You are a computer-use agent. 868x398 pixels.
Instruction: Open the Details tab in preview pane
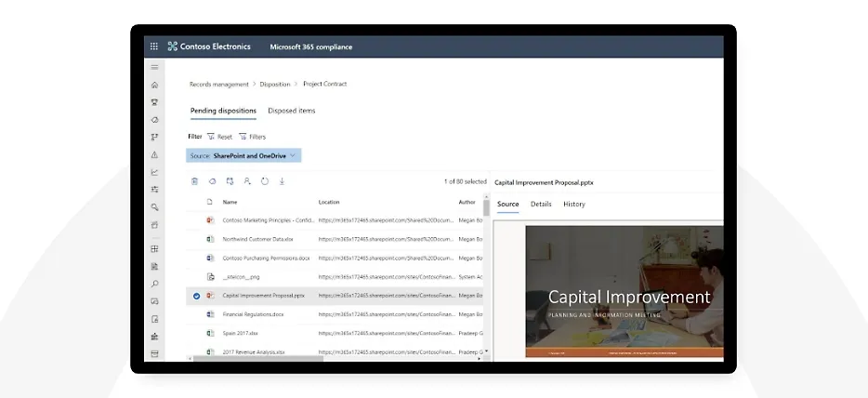tap(541, 204)
